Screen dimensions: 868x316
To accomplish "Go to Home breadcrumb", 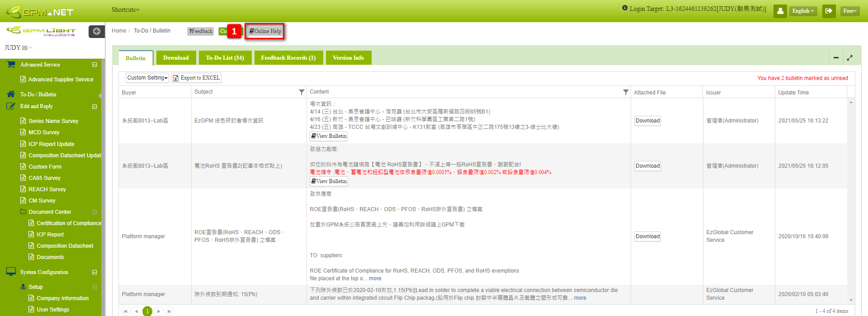I will (x=119, y=31).
